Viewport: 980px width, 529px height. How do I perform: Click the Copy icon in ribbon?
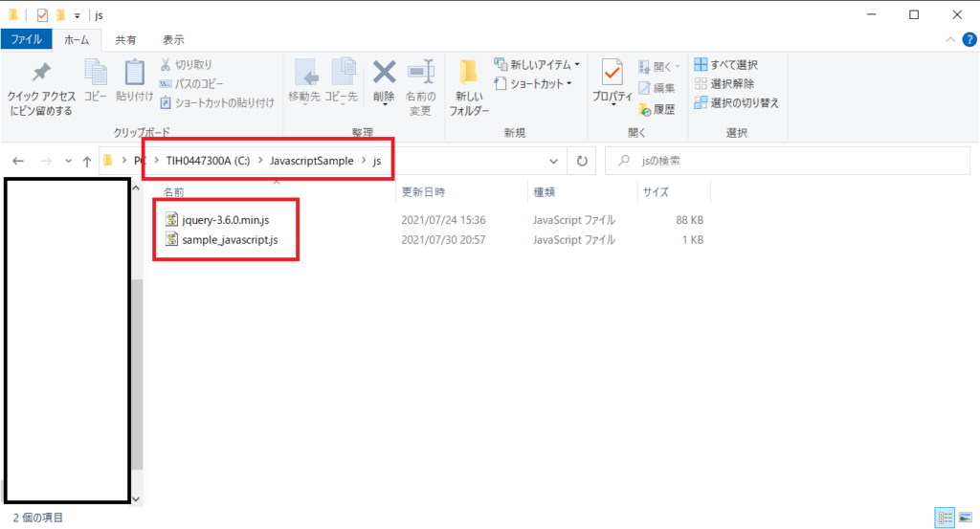tap(96, 75)
